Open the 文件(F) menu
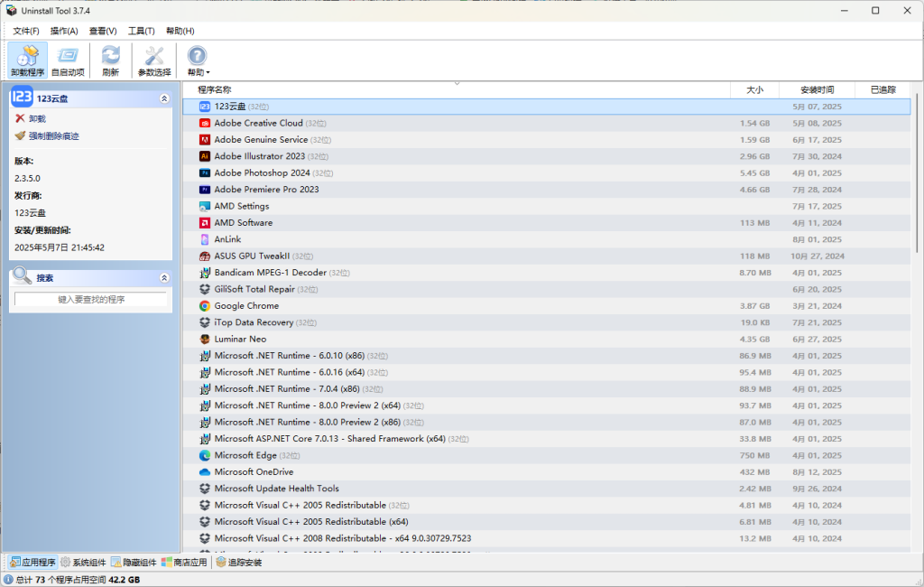The image size is (924, 587). (26, 31)
